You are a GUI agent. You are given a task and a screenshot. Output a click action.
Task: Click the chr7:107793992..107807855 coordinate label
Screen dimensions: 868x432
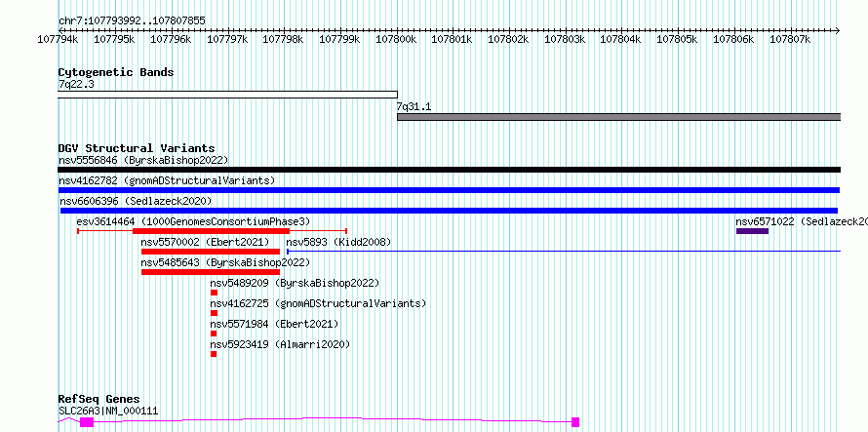[132, 20]
